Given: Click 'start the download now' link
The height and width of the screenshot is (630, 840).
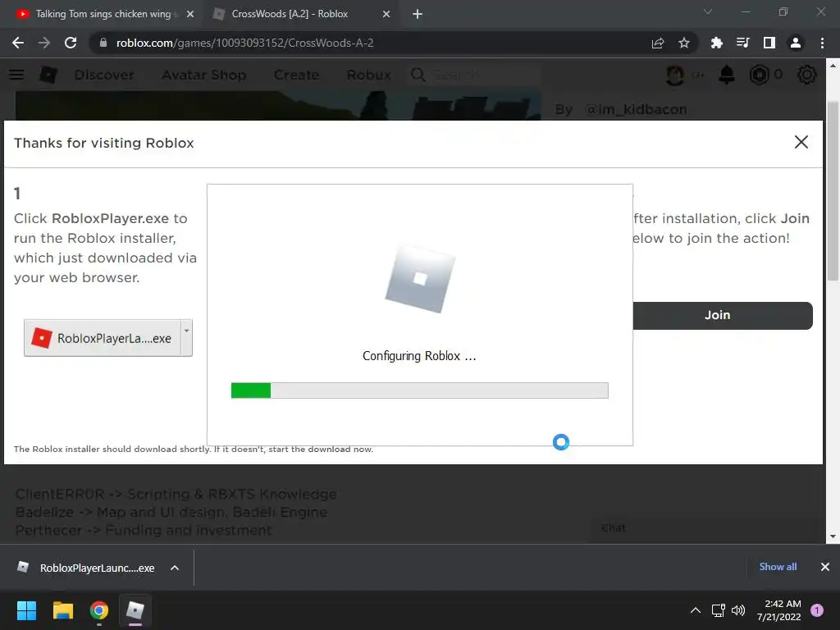Looking at the screenshot, I should point(321,449).
